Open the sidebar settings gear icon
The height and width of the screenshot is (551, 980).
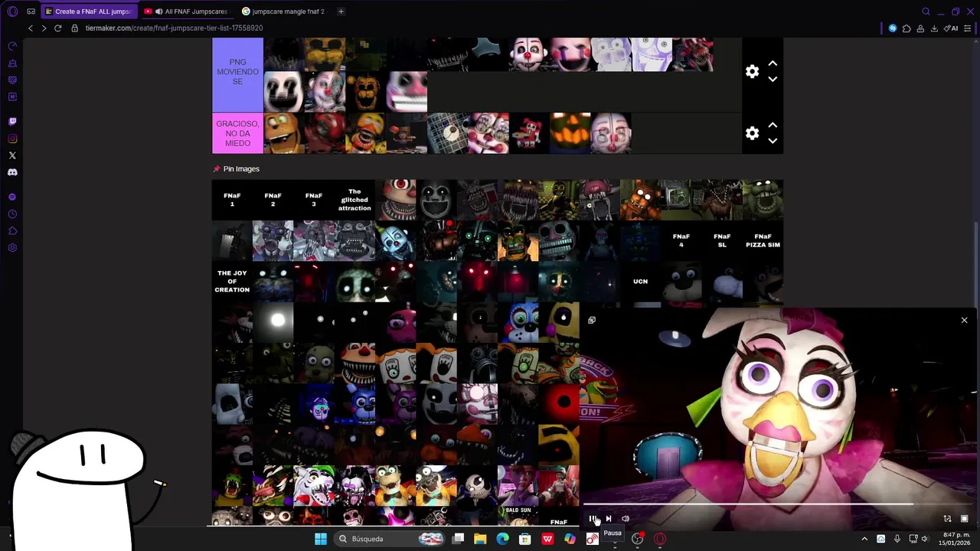pos(12,248)
